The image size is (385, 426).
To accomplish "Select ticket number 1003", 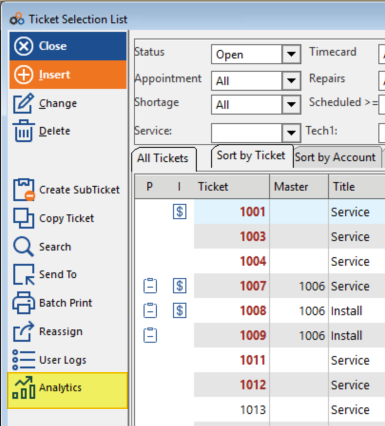I will pyautogui.click(x=253, y=236).
